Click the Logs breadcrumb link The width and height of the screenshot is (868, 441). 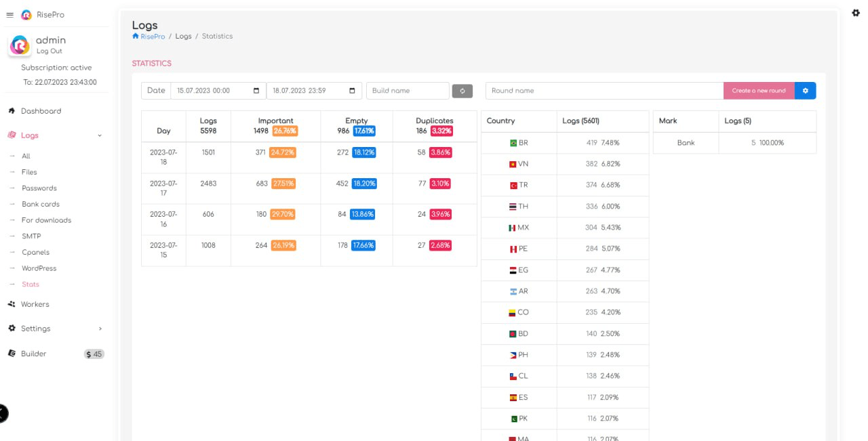(183, 36)
